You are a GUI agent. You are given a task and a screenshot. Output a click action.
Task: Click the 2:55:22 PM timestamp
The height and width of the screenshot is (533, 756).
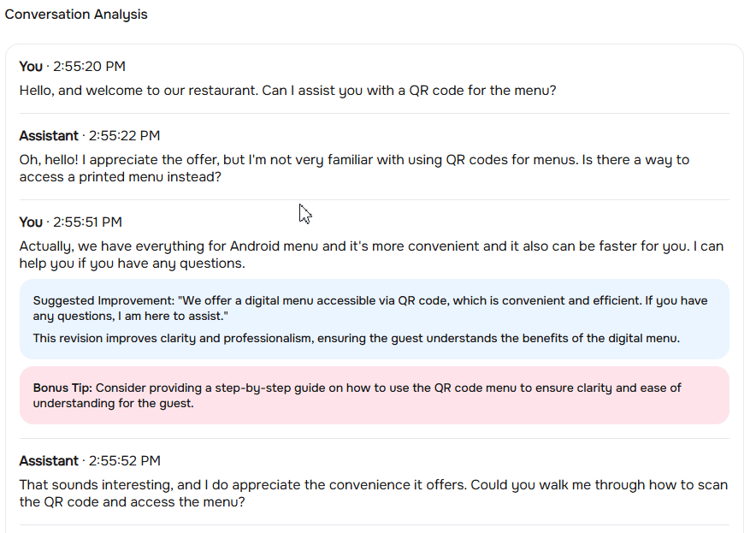pos(124,136)
